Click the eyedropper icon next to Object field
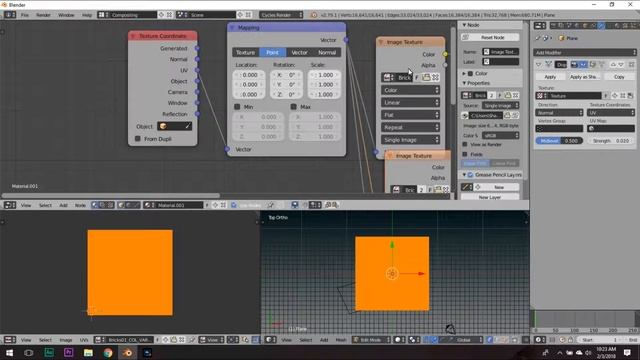 click(x=188, y=127)
